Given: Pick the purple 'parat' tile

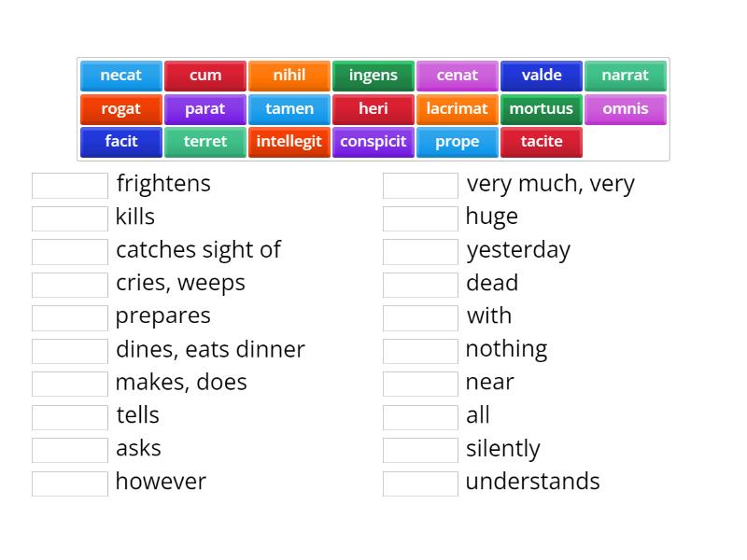Looking at the screenshot, I should pos(204,108).
